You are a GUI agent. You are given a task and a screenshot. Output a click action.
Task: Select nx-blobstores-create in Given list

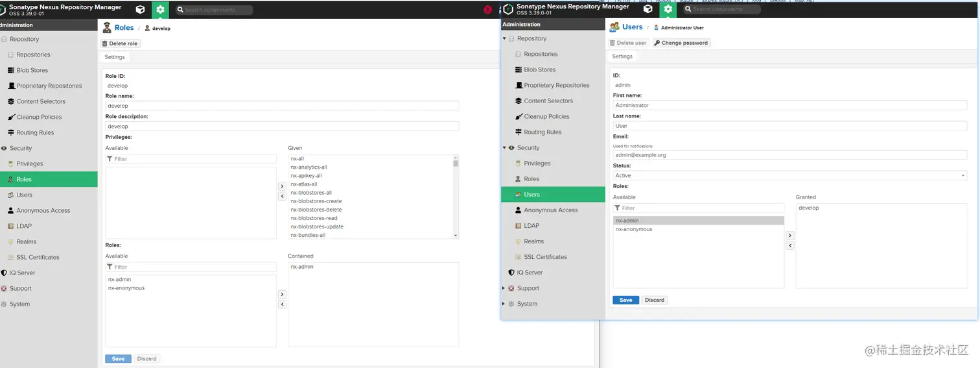pyautogui.click(x=316, y=201)
